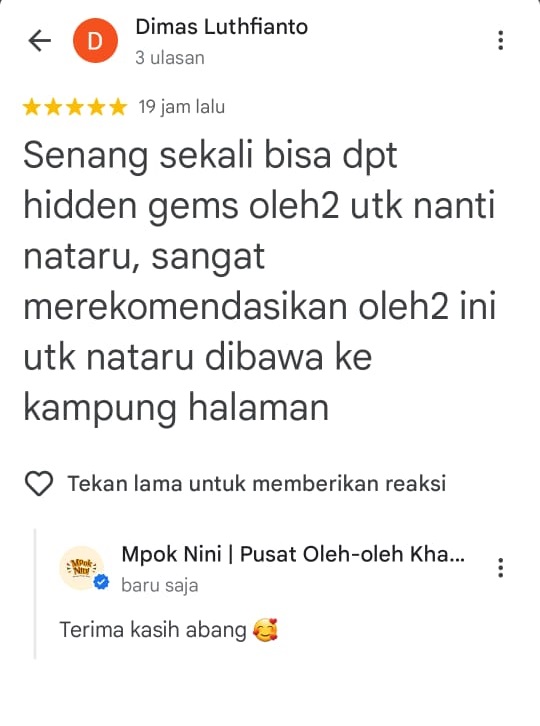Tap the baru saja reply timestamp
The width and height of the screenshot is (540, 726).
coord(160,585)
